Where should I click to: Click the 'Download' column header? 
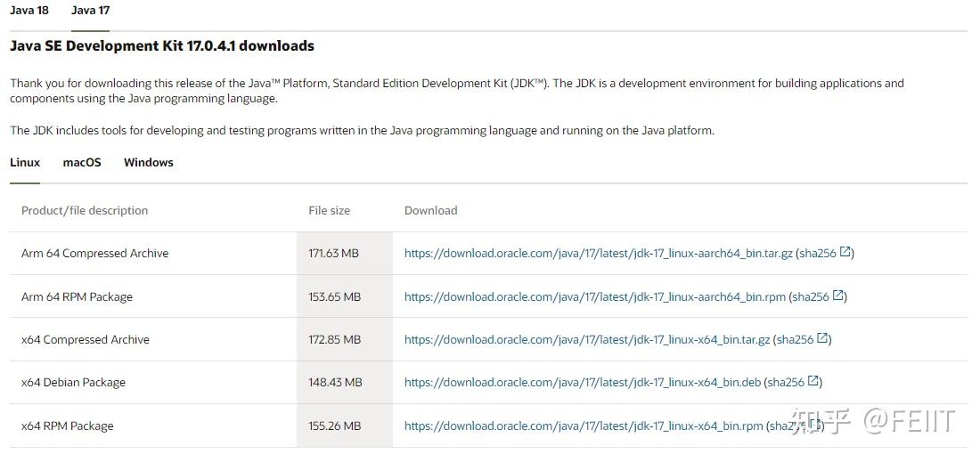[430, 210]
